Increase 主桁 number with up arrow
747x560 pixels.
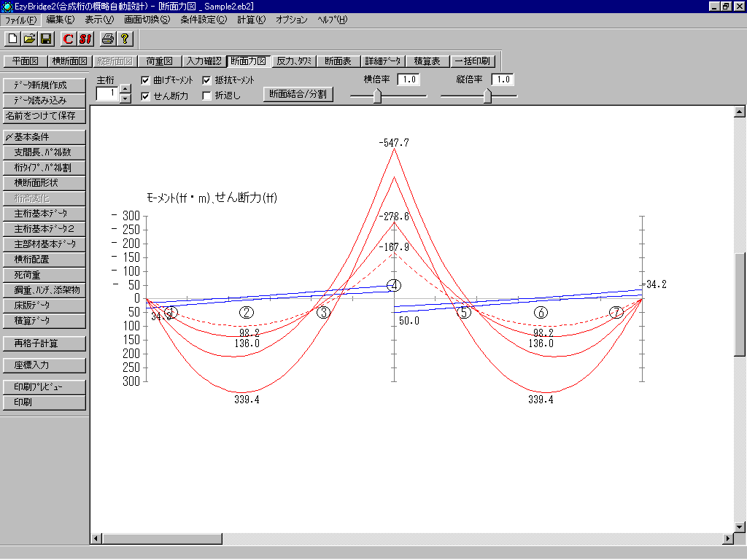click(125, 89)
